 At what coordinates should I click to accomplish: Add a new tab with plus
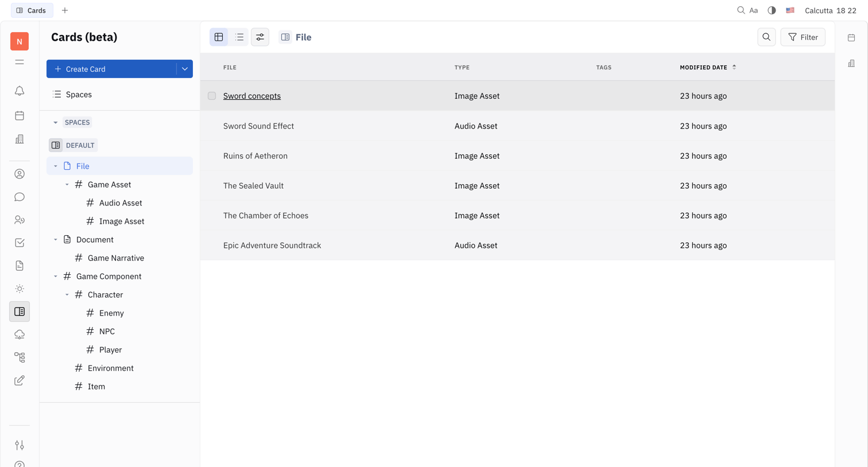(65, 10)
